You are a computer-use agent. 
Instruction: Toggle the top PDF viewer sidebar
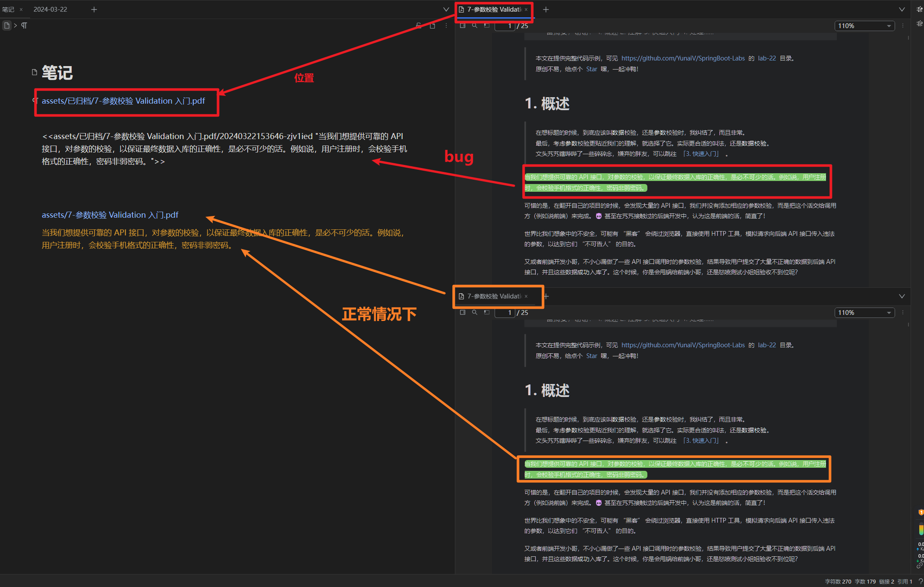(463, 25)
